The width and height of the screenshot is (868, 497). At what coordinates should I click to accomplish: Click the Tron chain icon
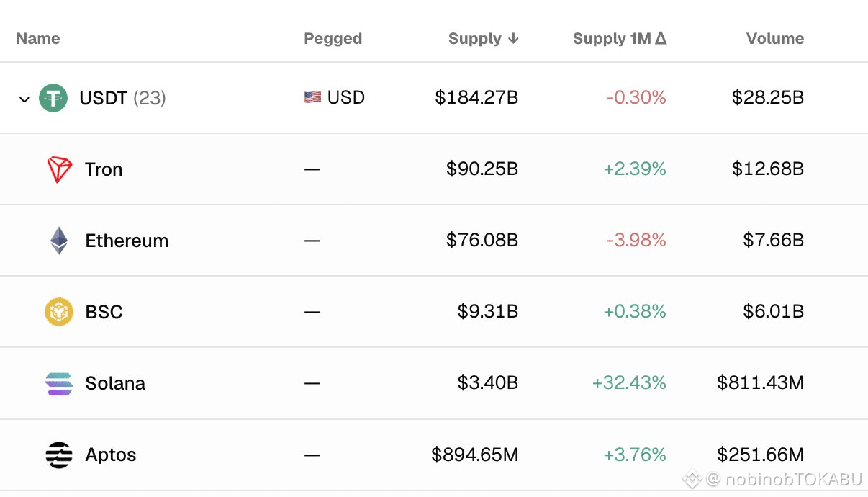coord(60,169)
